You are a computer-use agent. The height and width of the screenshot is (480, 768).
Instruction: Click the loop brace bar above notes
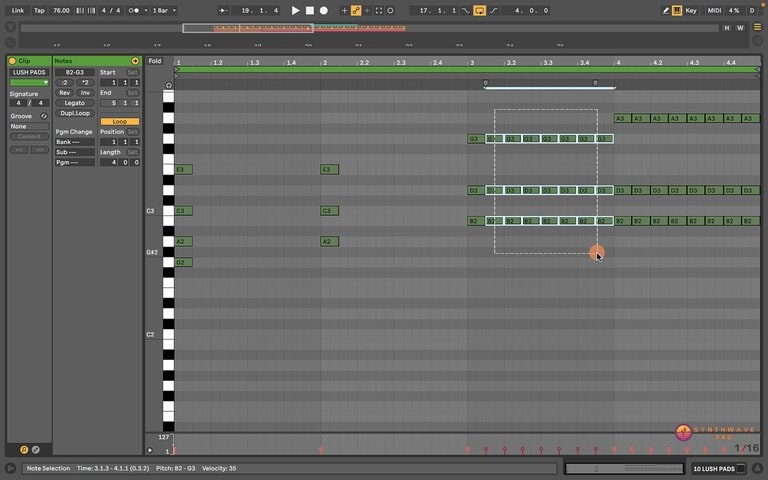coord(467,70)
